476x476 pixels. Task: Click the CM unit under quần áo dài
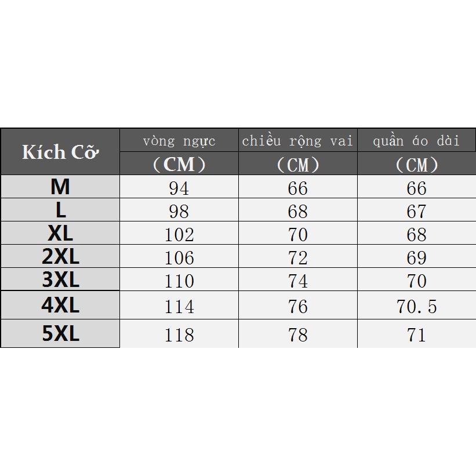coord(416,165)
